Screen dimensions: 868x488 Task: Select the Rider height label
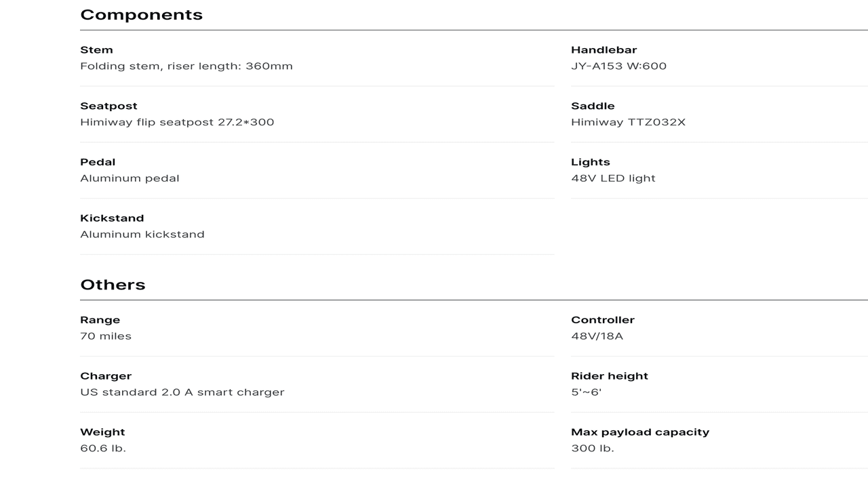point(609,376)
